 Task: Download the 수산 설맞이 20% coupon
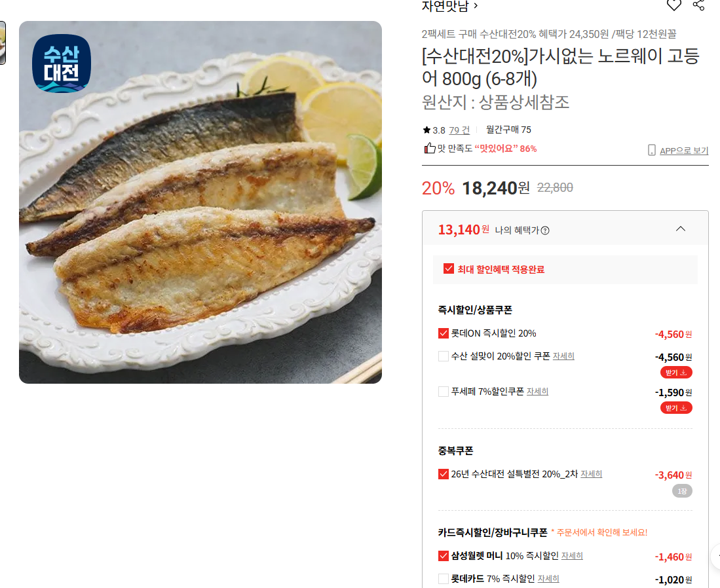[676, 373]
